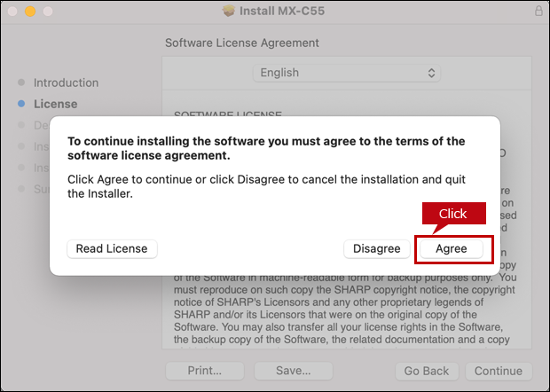Screen dimensions: 550x392
Task: Click the Agree button in the dialog
Action: click(452, 248)
